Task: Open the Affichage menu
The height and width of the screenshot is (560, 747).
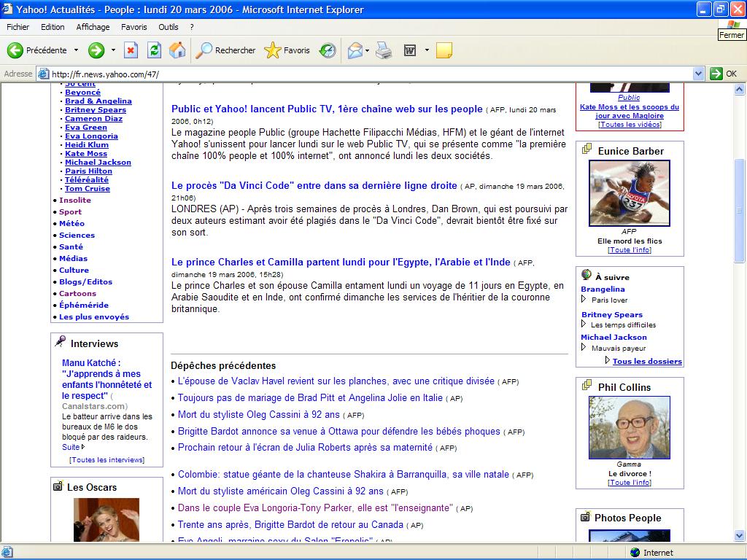Action: coord(93,27)
